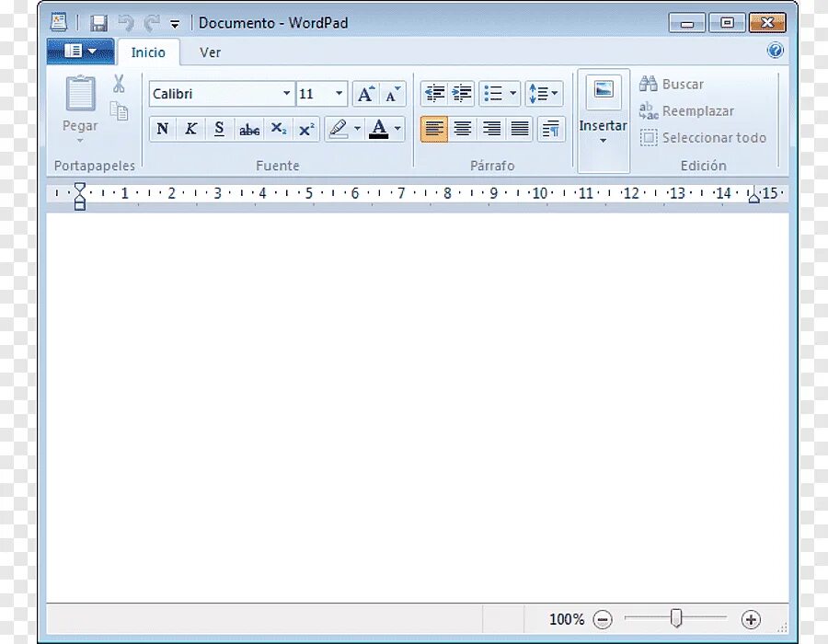Viewport: 828px width, 644px height.
Task: Select align text right
Action: (491, 129)
